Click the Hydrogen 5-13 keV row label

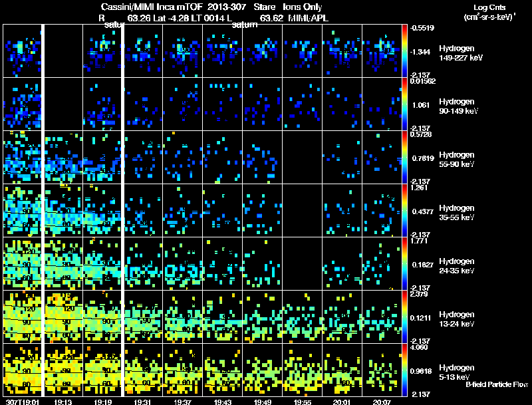pyautogui.click(x=457, y=372)
